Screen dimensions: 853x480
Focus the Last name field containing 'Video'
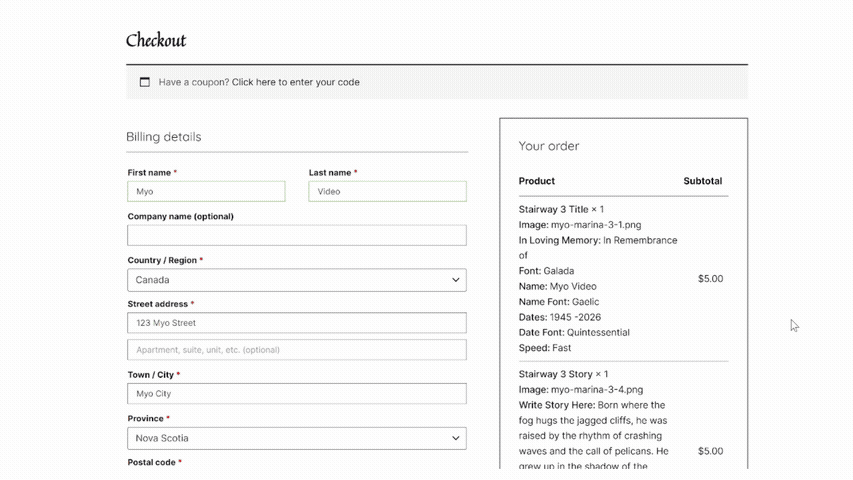pos(387,191)
